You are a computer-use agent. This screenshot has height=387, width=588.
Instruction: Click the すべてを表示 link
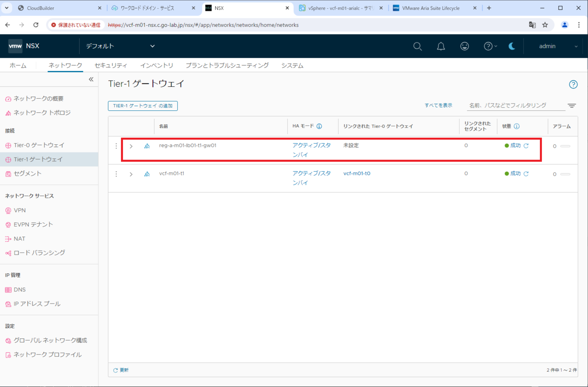439,105
